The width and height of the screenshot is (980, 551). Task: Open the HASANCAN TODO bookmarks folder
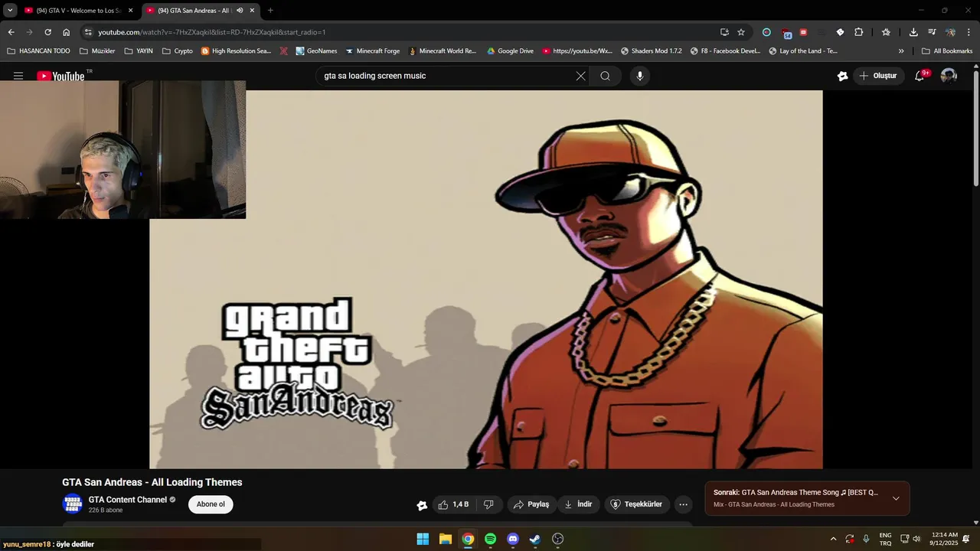click(38, 51)
